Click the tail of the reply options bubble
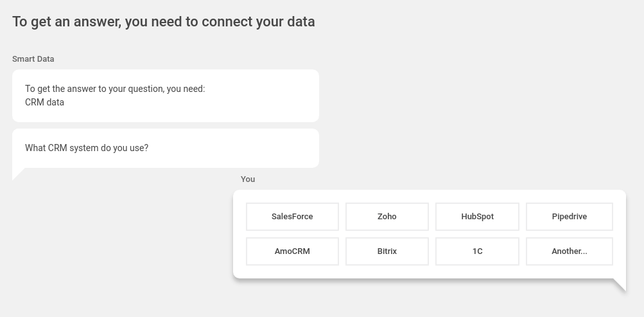Viewport: 644px width, 317px height. point(621,285)
